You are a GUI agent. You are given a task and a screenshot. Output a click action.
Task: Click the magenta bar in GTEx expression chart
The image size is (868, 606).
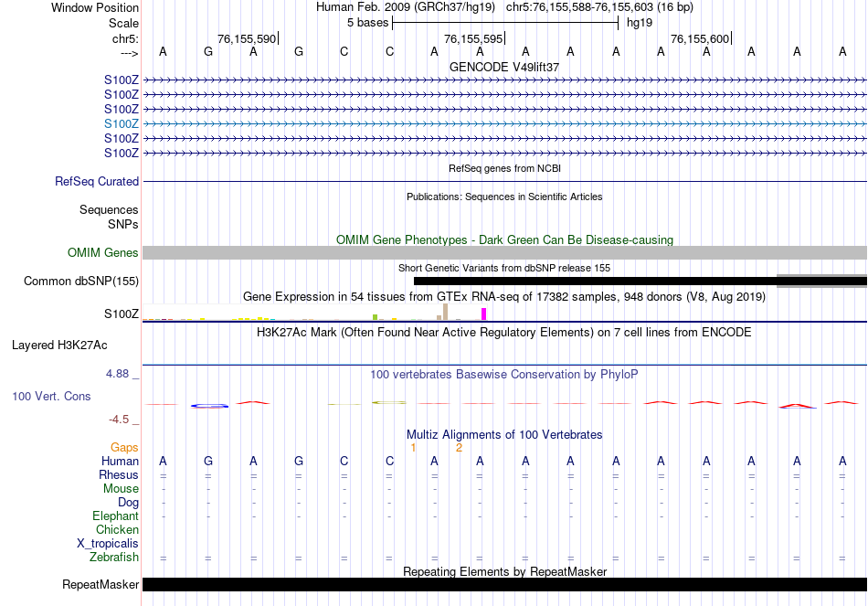click(484, 314)
